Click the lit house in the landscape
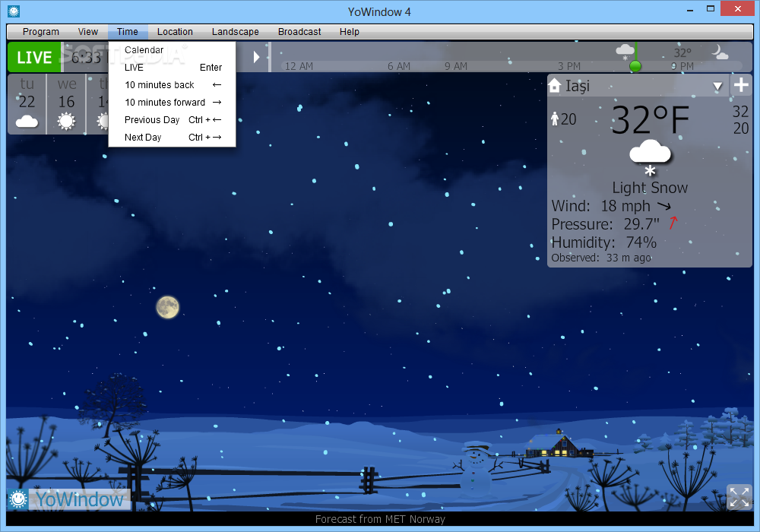The height and width of the screenshot is (532, 760). (x=557, y=443)
